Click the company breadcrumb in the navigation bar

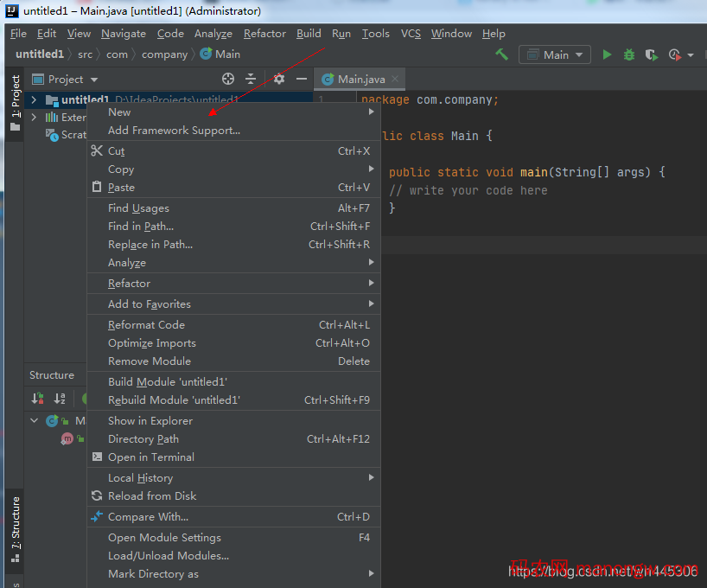coord(164,54)
